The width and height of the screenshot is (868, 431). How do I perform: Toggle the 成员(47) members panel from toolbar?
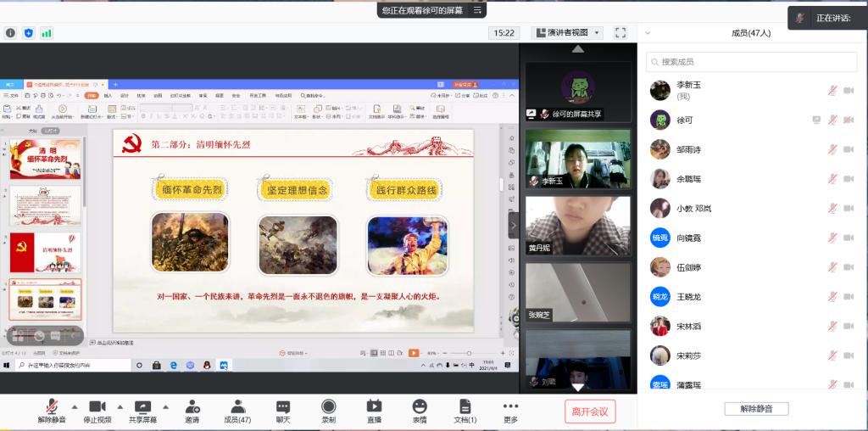coord(237,407)
